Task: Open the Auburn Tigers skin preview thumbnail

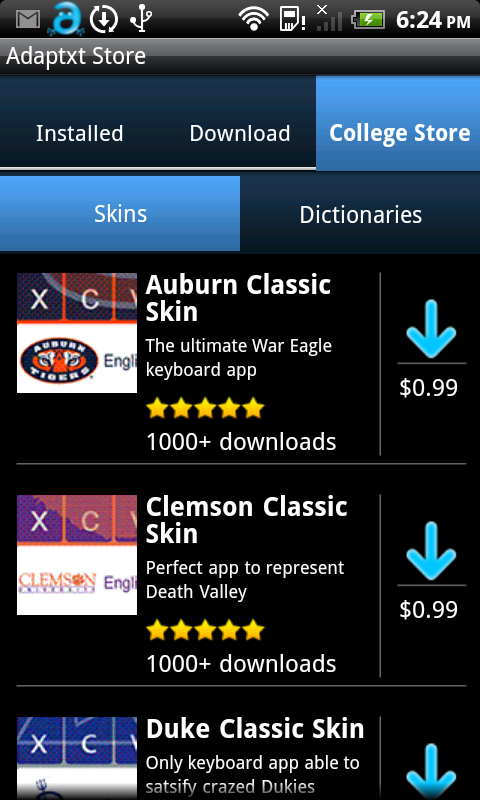Action: pos(77,333)
